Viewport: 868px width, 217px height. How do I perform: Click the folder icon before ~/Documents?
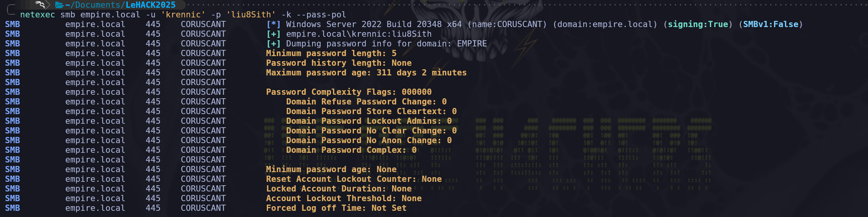59,5
